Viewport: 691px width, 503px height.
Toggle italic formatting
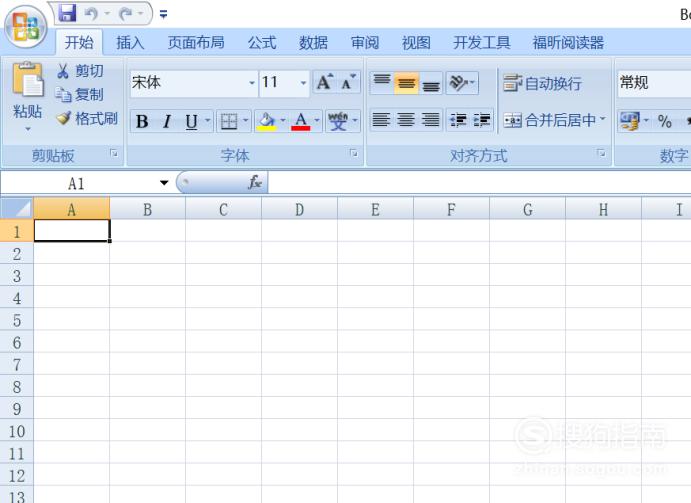tap(167, 121)
